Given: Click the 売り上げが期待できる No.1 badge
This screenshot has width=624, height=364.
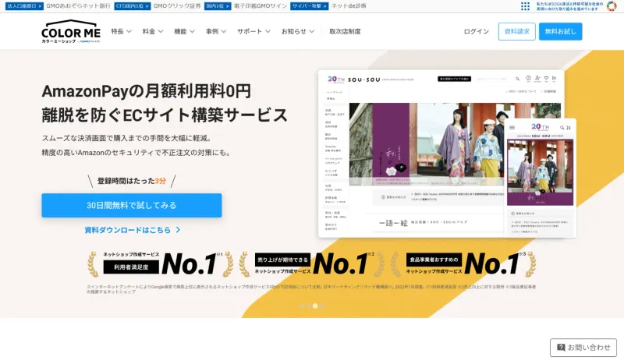Looking at the screenshot, I should tap(312, 263).
